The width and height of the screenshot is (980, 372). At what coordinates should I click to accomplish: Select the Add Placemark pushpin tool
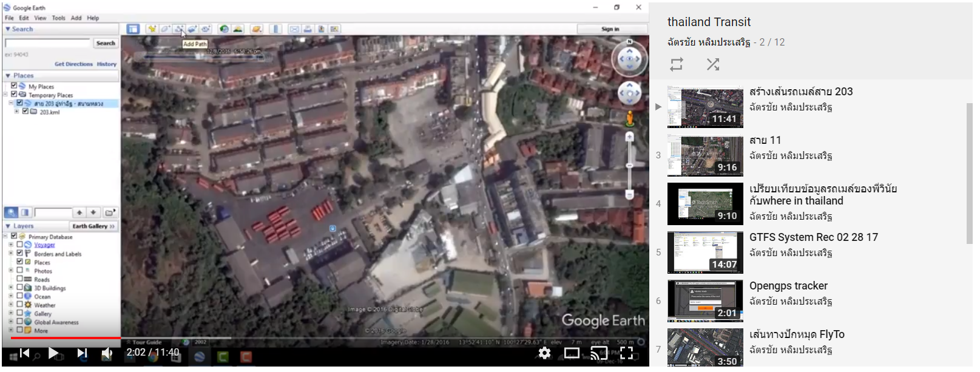[x=152, y=29]
